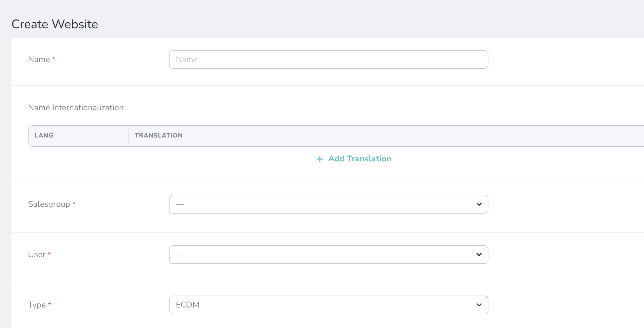
Task: Click the User field label
Action: coord(37,255)
